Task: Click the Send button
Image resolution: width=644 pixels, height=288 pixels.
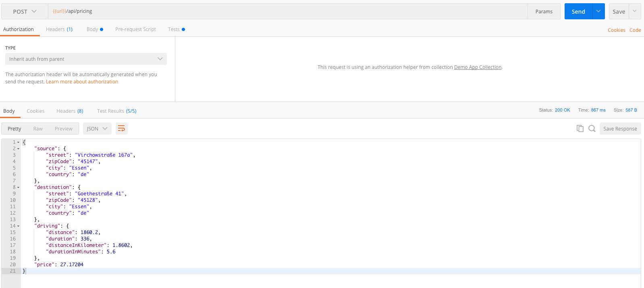Action: [x=578, y=12]
